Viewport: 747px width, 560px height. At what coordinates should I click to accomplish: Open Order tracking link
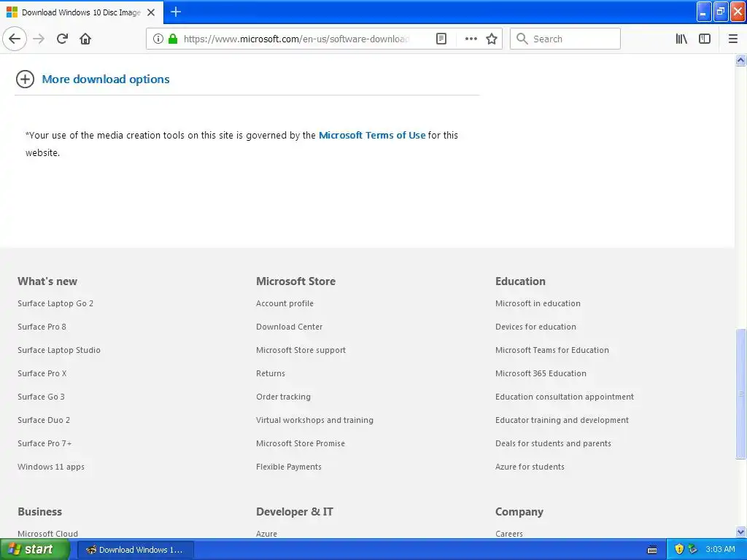click(x=284, y=397)
